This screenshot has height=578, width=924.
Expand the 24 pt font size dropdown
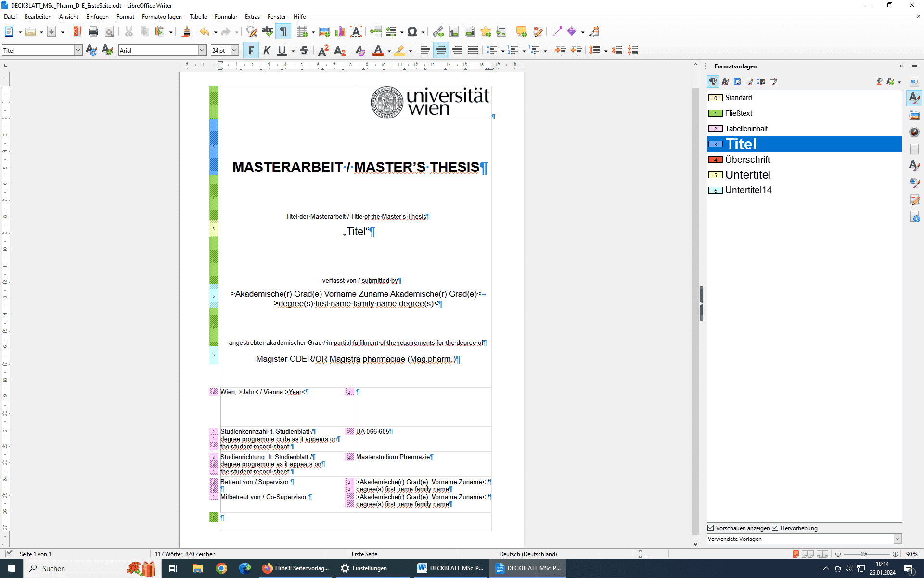234,50
